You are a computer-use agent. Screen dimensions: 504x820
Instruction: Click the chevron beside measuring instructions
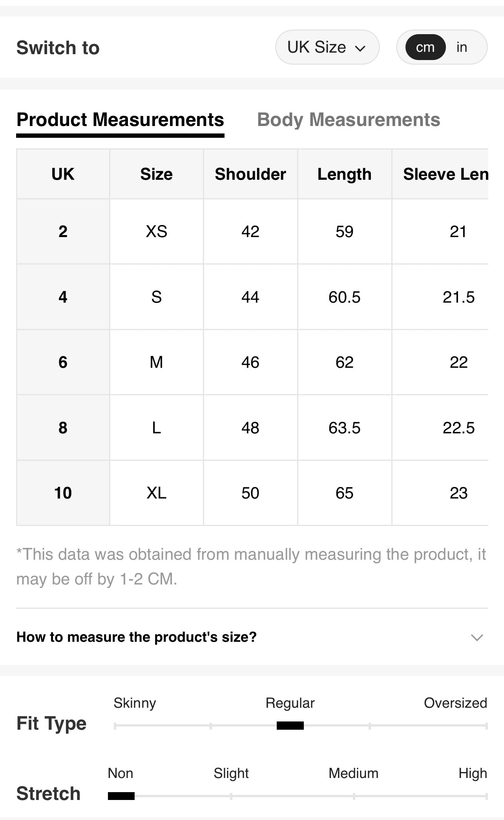(477, 637)
